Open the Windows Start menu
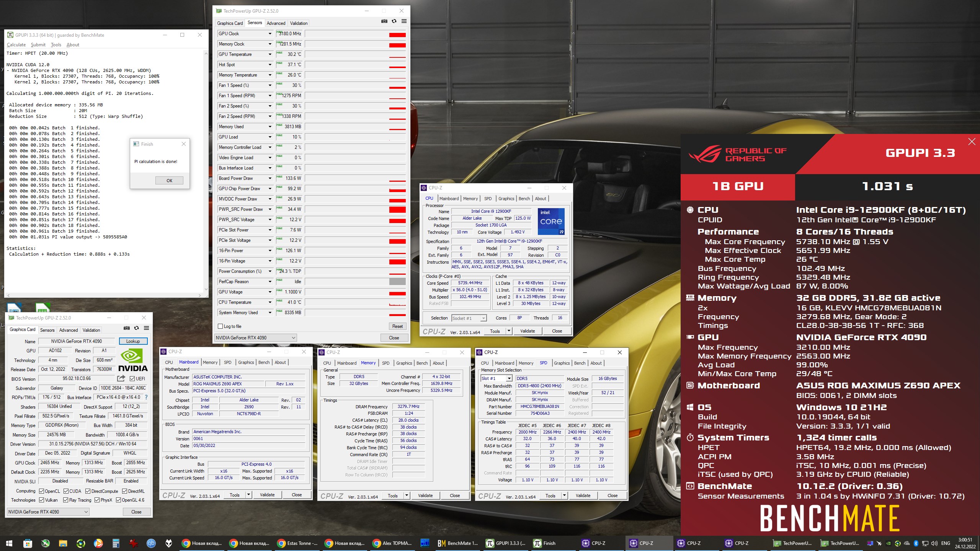Image resolution: width=980 pixels, height=551 pixels. [9, 543]
